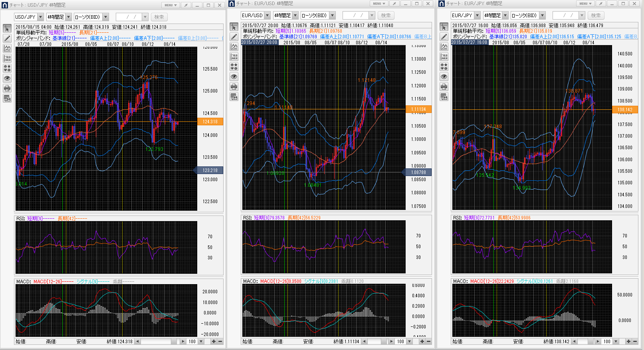Toggle eye visibility icon in EUR/USD chart
Viewport: 644px width, 350px height.
coord(234,77)
